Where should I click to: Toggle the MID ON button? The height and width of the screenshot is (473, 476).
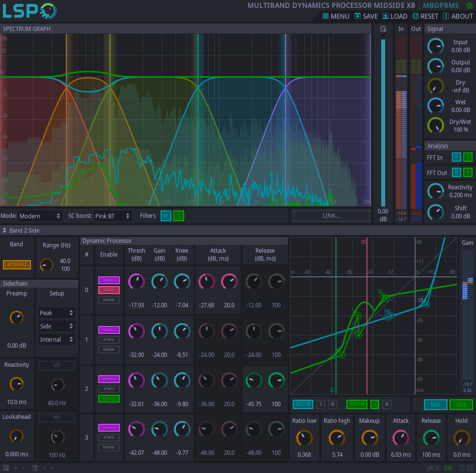pyautogui.click(x=303, y=404)
